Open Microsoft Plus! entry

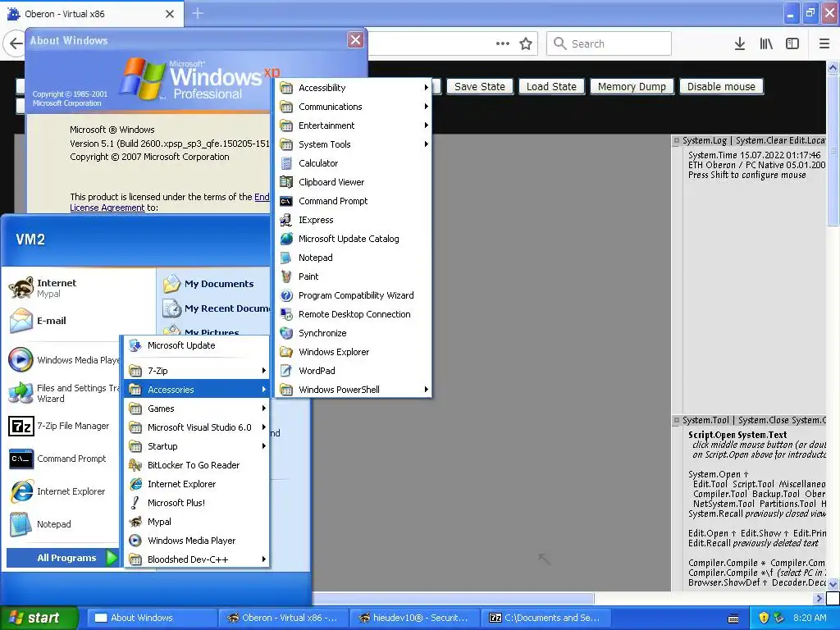pos(196,503)
